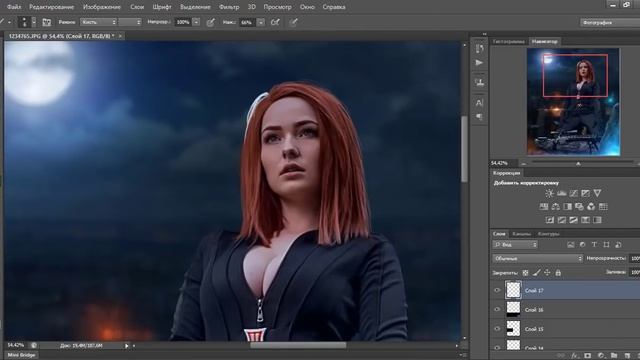Open the Mini Bridge panel tab
640x360 pixels.
(x=21, y=355)
